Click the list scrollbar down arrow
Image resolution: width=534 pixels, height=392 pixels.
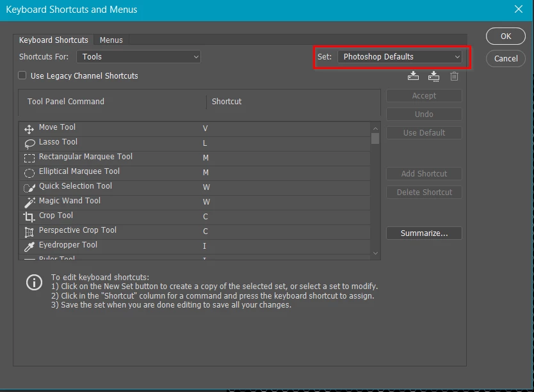(x=375, y=253)
